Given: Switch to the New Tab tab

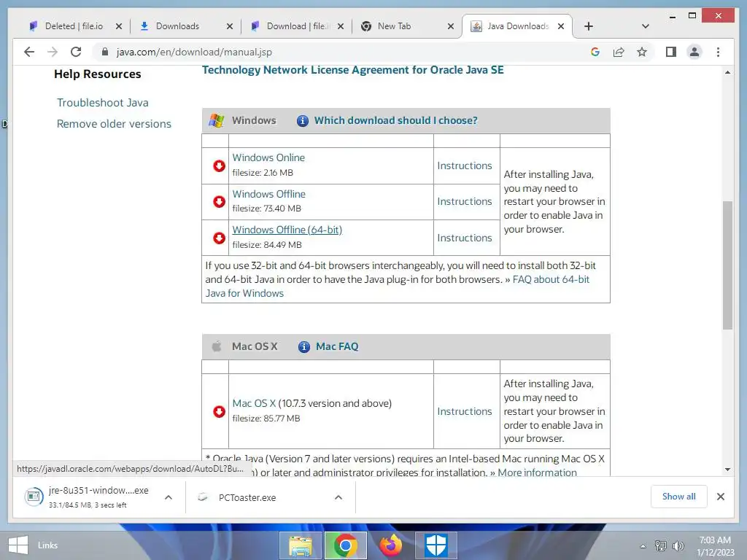Looking at the screenshot, I should click(394, 26).
